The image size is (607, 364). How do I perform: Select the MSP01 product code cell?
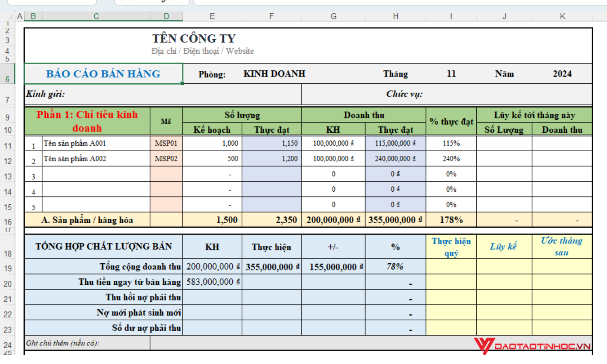(x=166, y=143)
